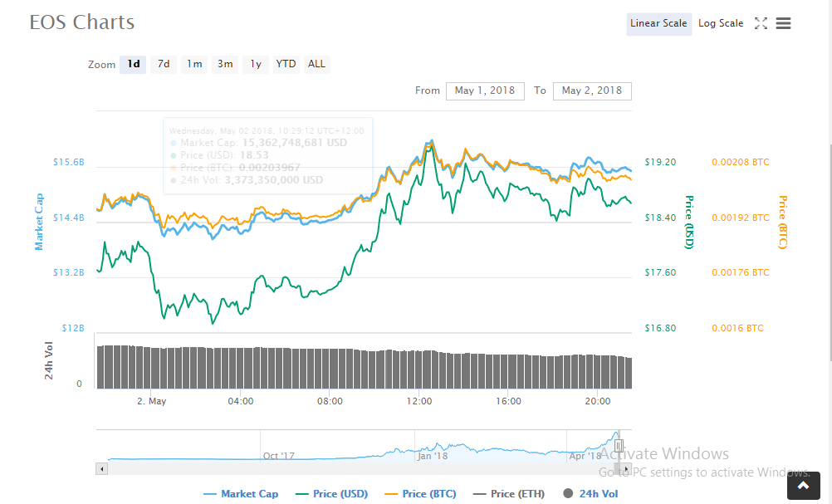The height and width of the screenshot is (504, 832).
Task: Click the $19.20 USD axis label
Action: [x=661, y=163]
